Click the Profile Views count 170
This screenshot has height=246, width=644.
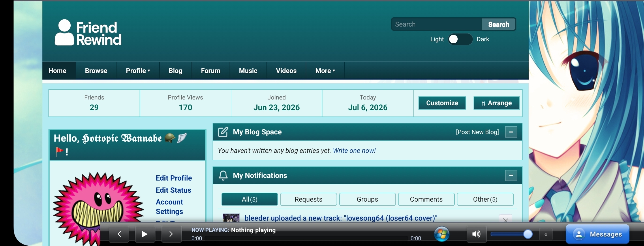[x=185, y=108]
